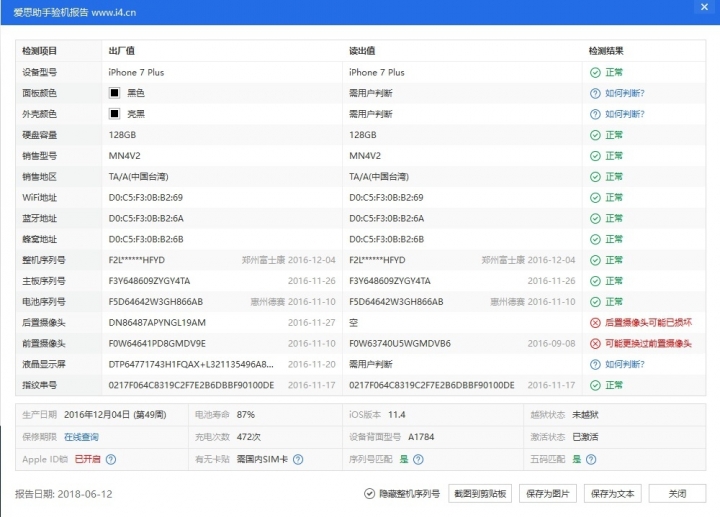Click the green check icon for 指纹串号

tap(595, 385)
